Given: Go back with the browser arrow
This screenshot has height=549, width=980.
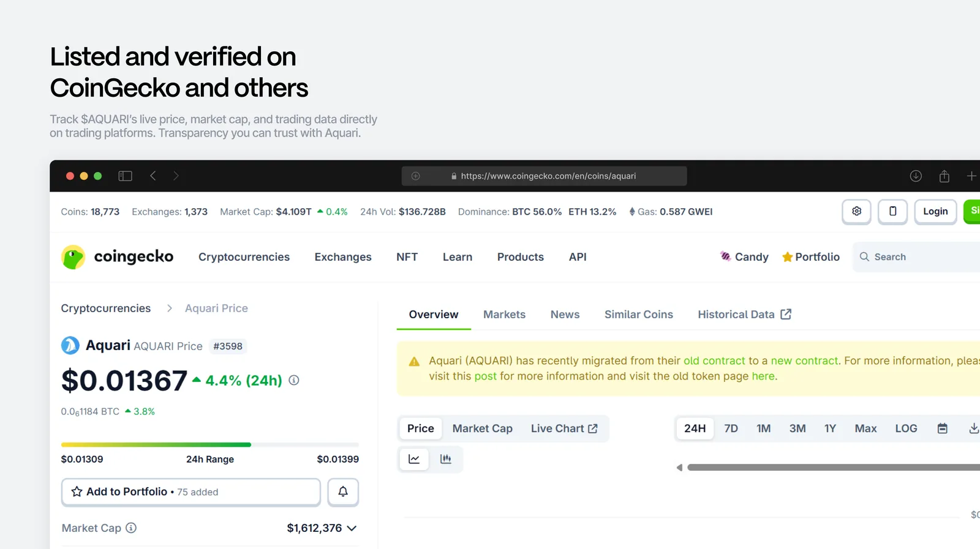Looking at the screenshot, I should [153, 176].
